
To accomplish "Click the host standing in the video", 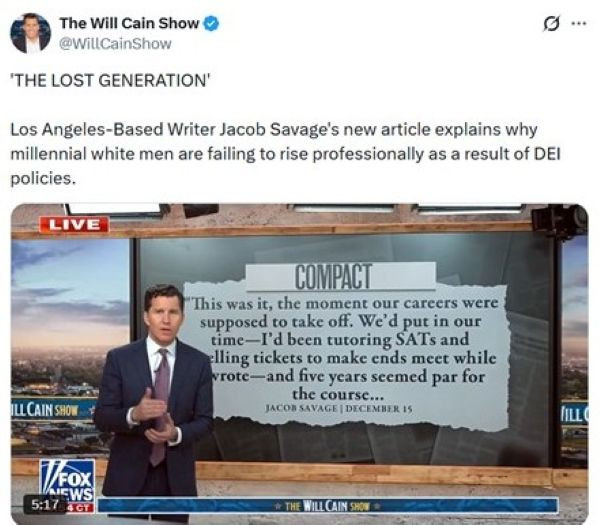I will pos(154,398).
